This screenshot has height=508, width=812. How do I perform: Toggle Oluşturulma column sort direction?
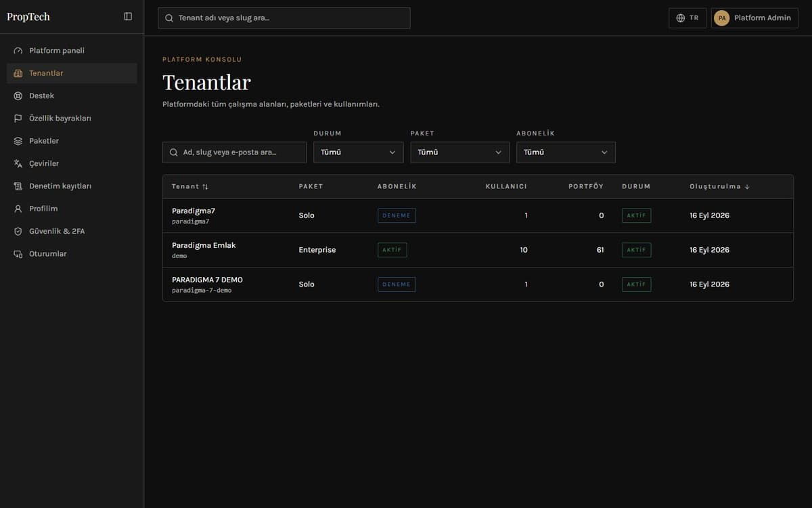click(719, 186)
